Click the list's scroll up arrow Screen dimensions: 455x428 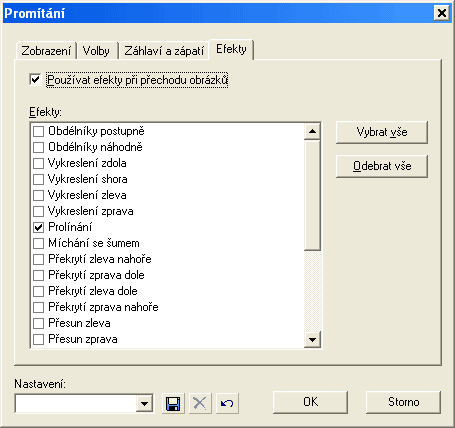312,131
